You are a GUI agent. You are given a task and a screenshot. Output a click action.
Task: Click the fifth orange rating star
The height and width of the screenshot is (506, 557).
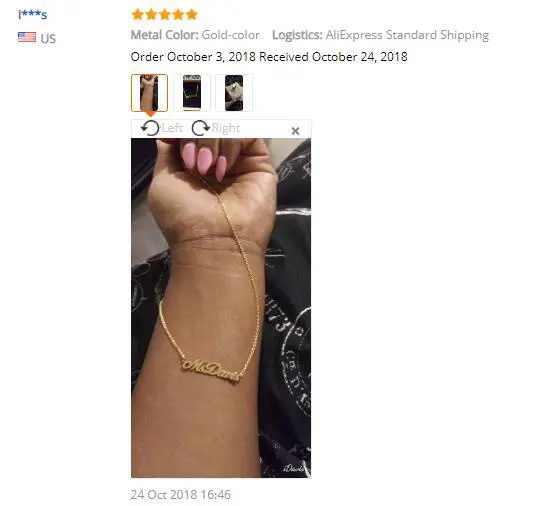(x=191, y=15)
